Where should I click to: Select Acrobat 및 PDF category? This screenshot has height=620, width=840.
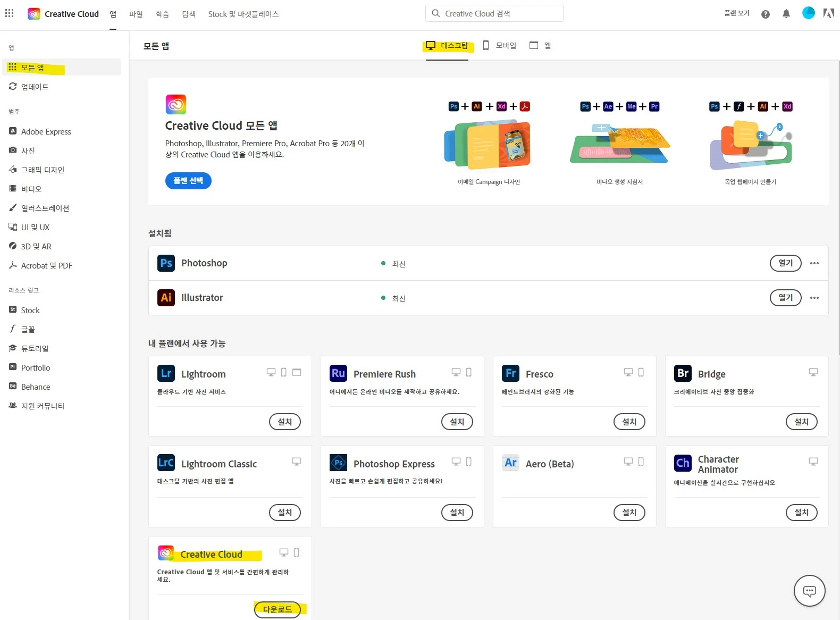tap(40, 265)
